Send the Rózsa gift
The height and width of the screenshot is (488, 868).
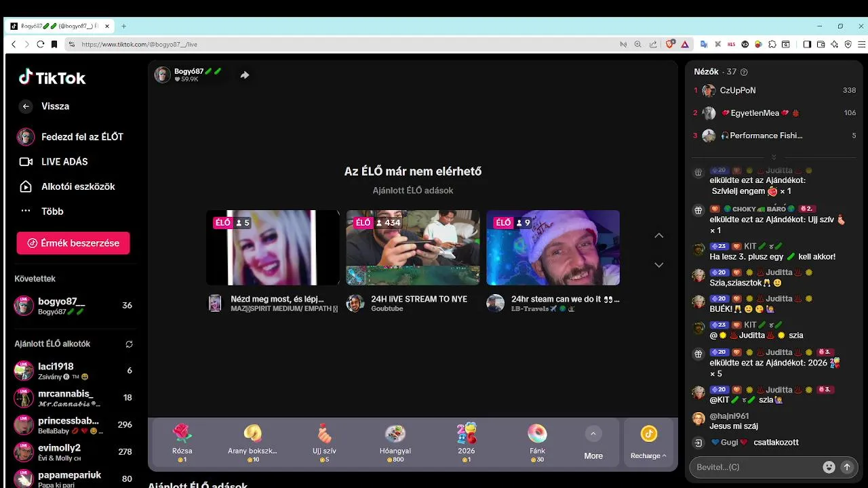182,443
